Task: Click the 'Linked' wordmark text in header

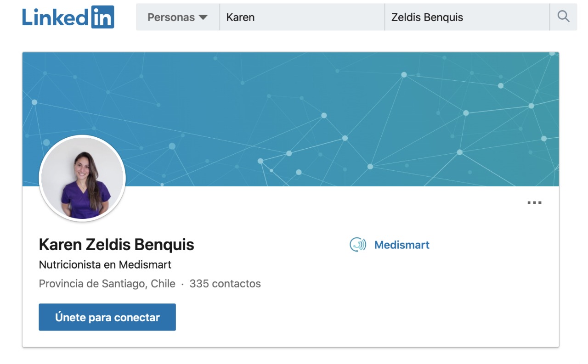Action: pos(55,17)
